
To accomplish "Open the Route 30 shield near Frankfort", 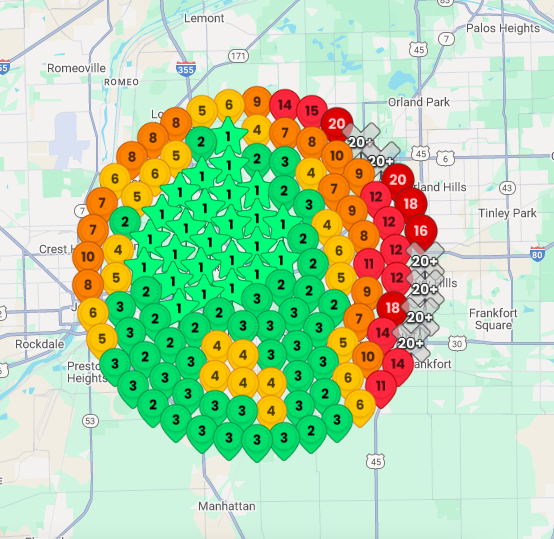I will tap(457, 343).
